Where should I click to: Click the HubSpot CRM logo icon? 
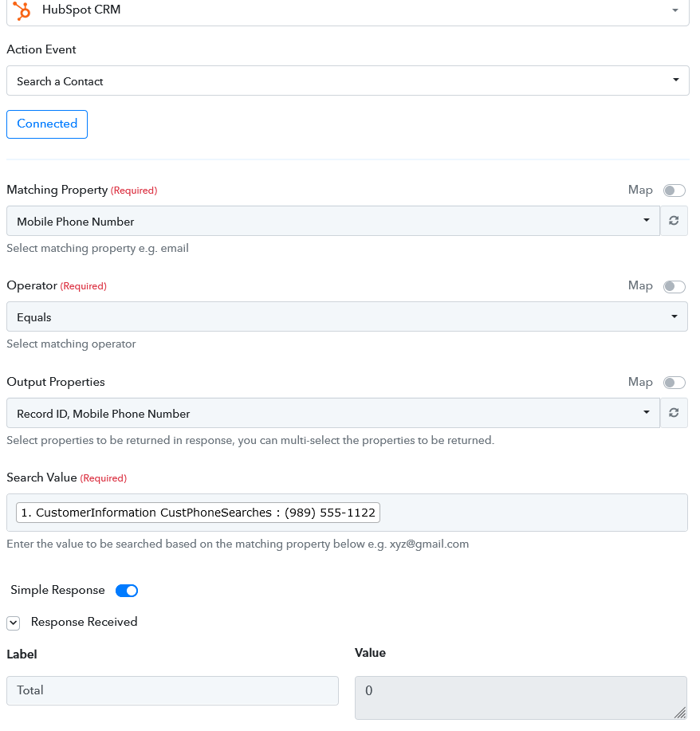[x=22, y=10]
